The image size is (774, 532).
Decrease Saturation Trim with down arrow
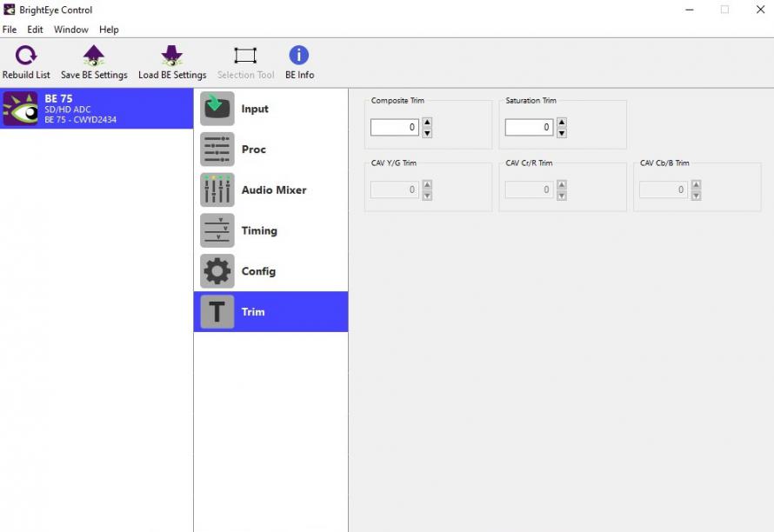coord(562,133)
